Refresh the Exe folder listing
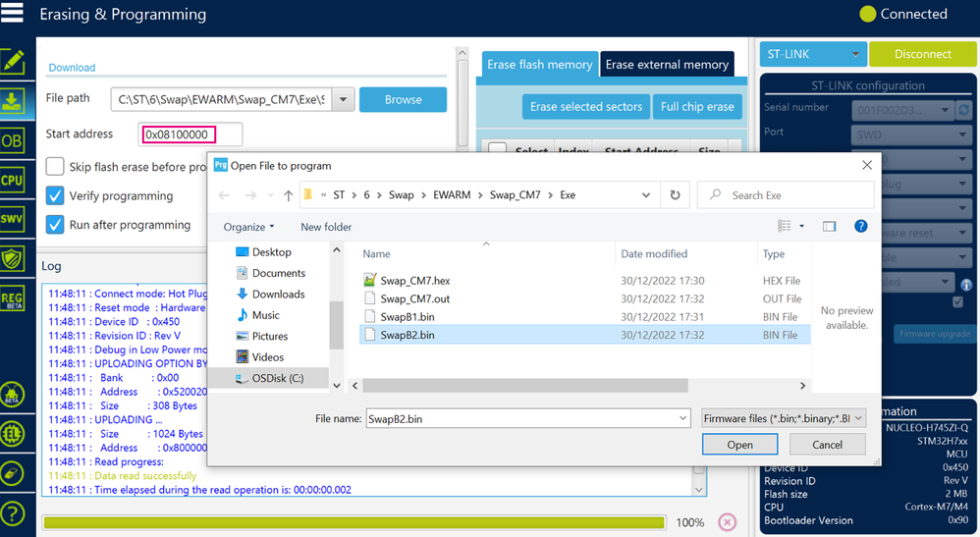The height and width of the screenshot is (537, 980). tap(675, 195)
